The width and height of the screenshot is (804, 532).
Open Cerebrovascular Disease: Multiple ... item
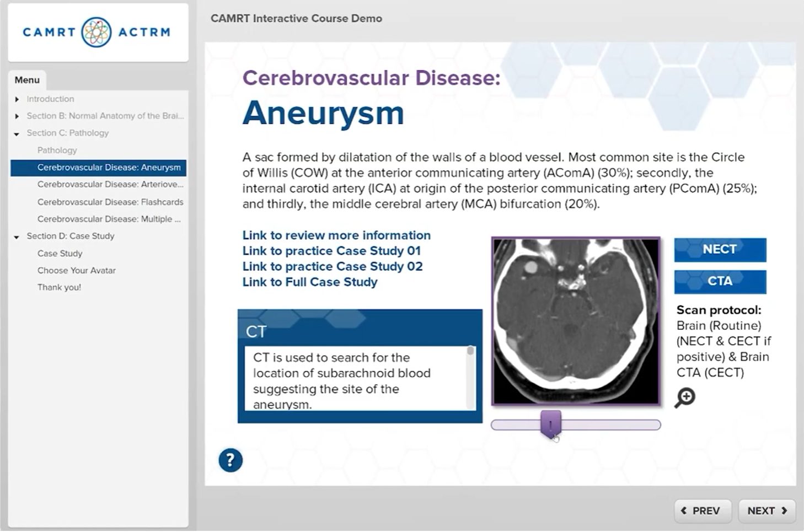(109, 219)
